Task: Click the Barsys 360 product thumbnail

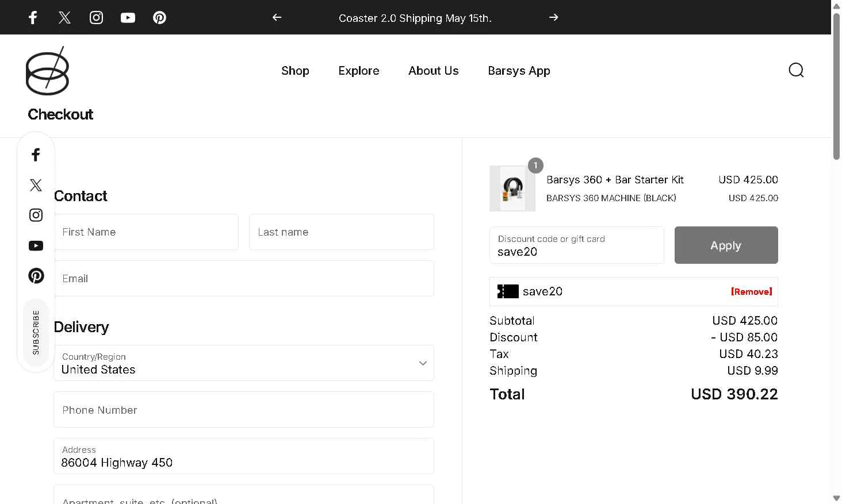Action: (x=512, y=188)
